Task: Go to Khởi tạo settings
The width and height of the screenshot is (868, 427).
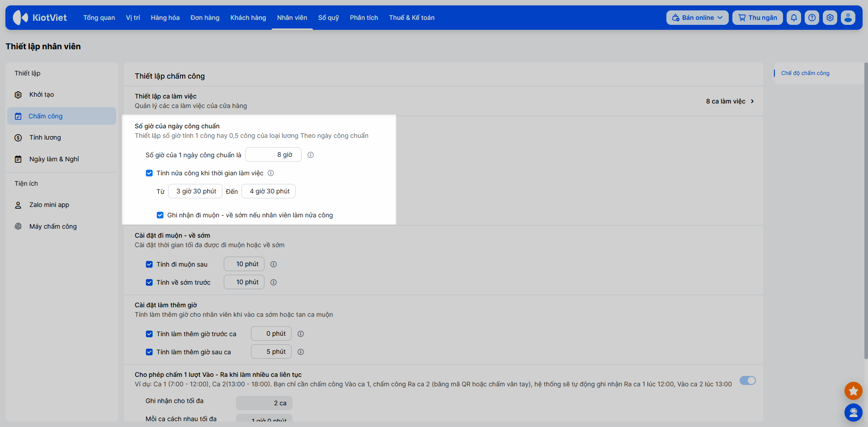Action: tap(61, 95)
